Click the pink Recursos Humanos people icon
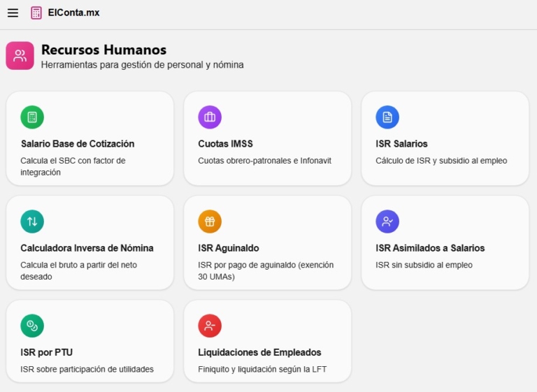Viewport: 537px width, 392px height. 20,55
